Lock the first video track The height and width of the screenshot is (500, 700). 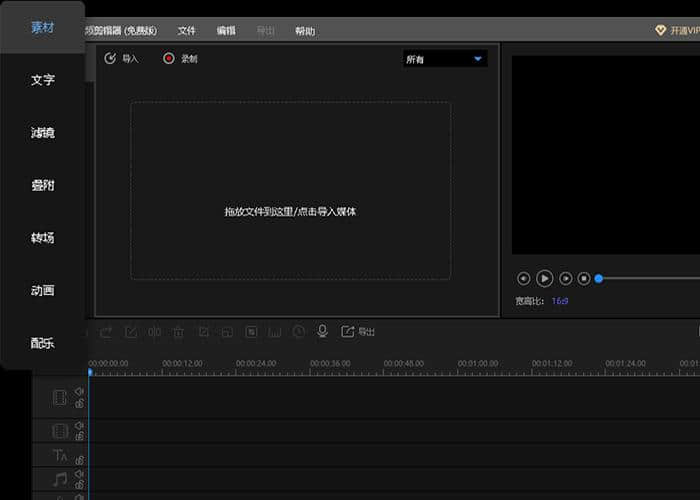[x=79, y=405]
